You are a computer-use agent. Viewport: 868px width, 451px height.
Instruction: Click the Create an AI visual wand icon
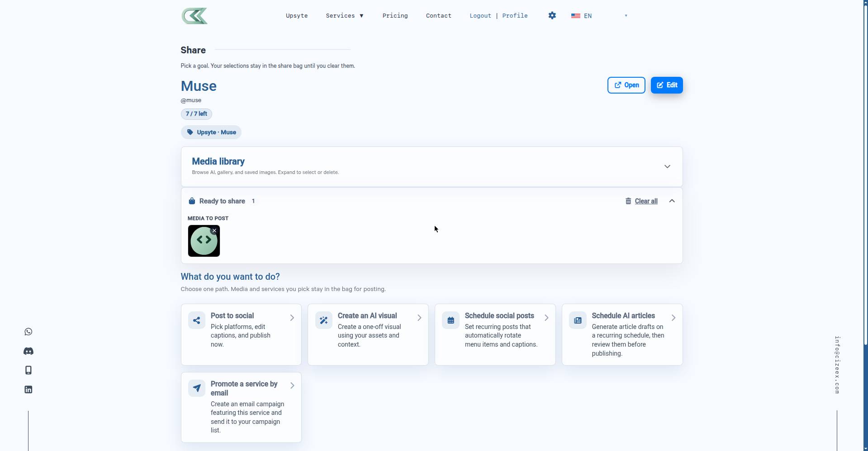click(x=324, y=320)
